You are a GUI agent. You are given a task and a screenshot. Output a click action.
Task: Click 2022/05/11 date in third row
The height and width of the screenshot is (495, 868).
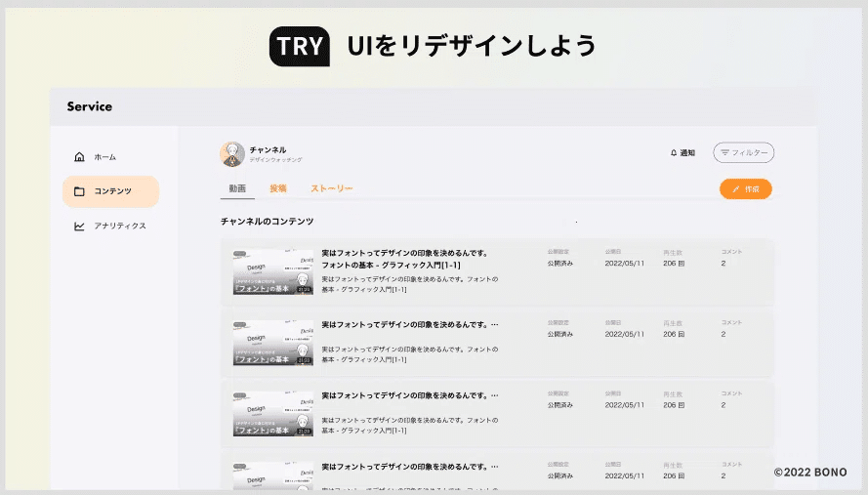[625, 405]
